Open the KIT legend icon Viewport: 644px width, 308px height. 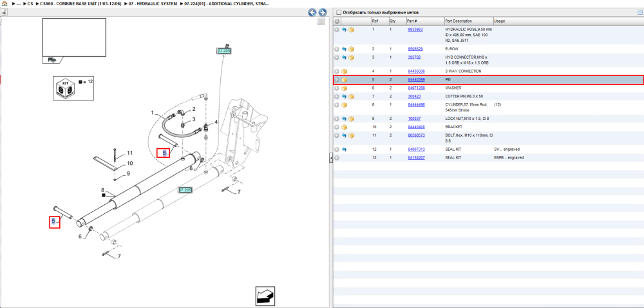pyautogui.click(x=64, y=88)
